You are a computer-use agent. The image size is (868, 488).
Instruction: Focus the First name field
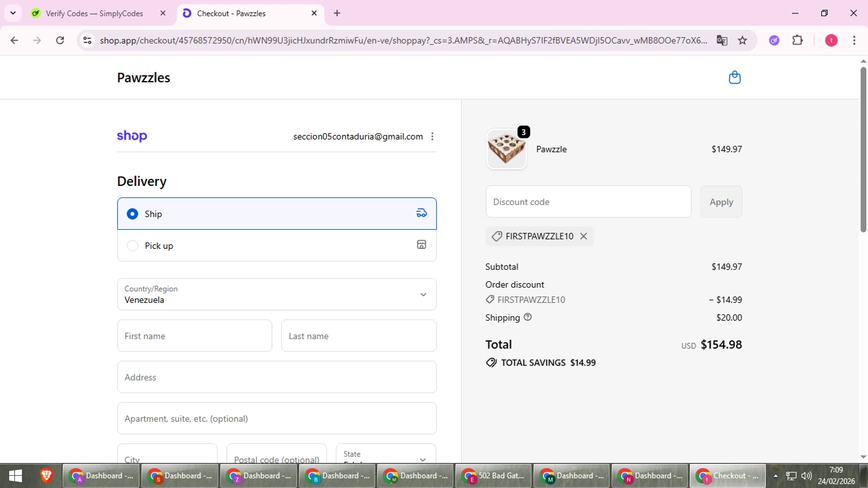click(194, 336)
